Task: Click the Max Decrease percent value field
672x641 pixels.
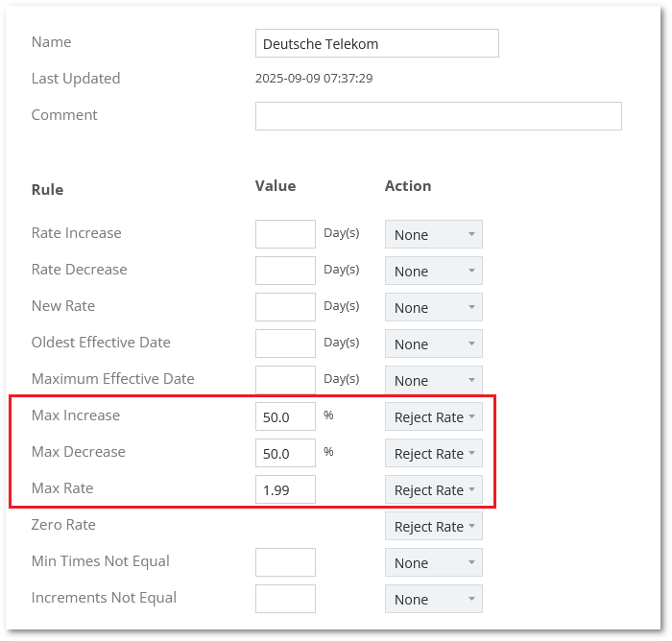Action: [x=285, y=453]
